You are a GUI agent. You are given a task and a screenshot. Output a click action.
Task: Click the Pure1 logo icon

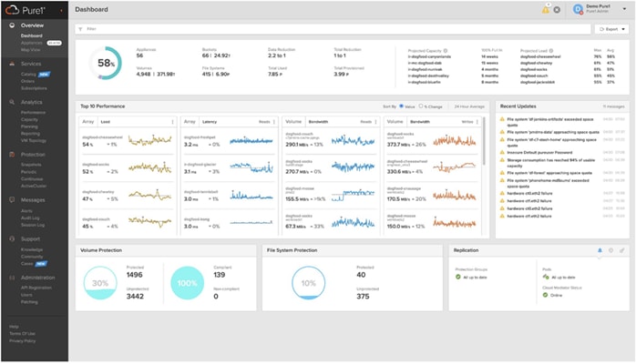click(x=12, y=10)
